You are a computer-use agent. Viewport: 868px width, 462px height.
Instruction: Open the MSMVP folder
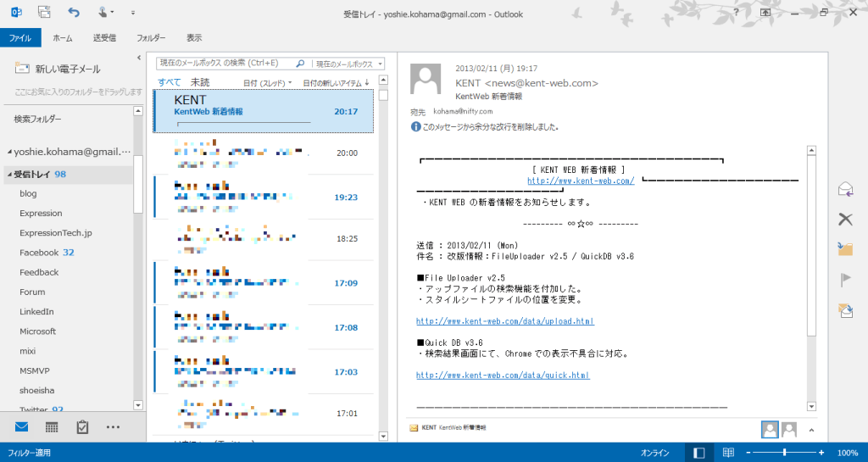click(35, 370)
